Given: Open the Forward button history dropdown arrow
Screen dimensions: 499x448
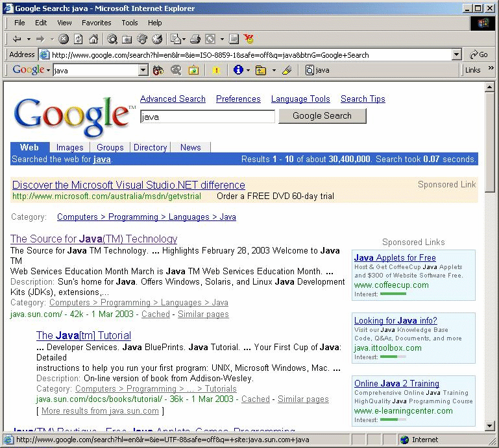Looking at the screenshot, I should (x=52, y=39).
